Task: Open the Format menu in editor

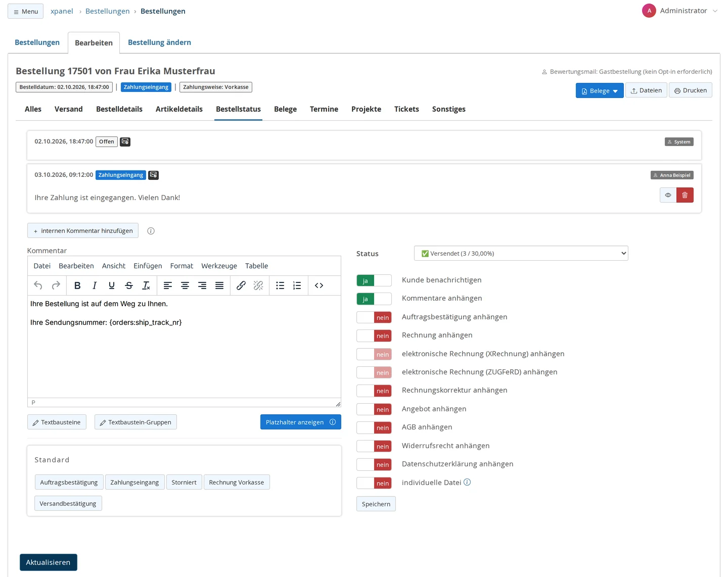Action: click(x=181, y=266)
